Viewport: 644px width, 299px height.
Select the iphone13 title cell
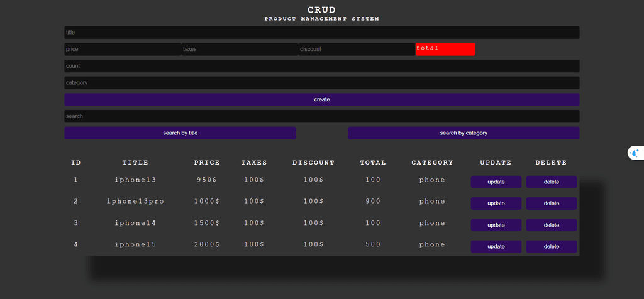pos(135,180)
